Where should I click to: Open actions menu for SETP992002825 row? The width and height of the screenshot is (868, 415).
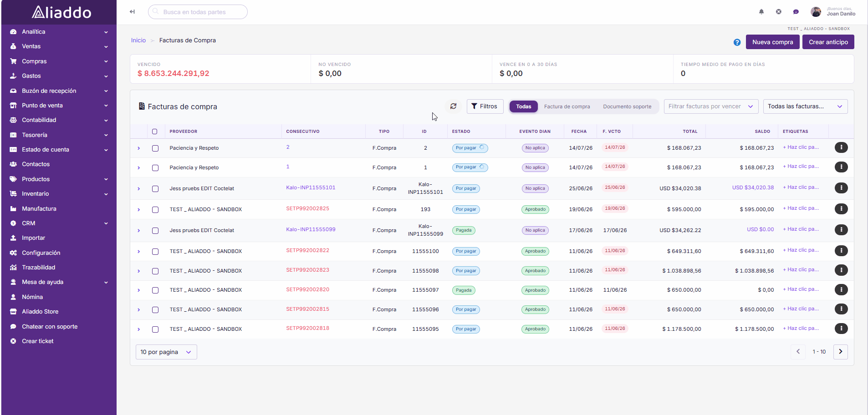pos(841,209)
